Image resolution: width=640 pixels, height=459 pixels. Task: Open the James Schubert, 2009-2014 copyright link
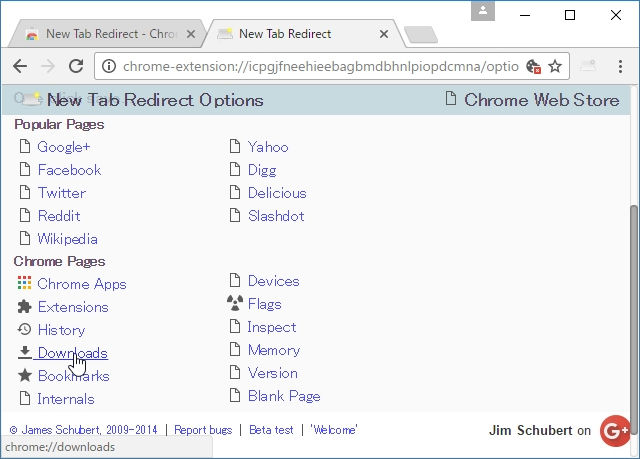point(83,430)
